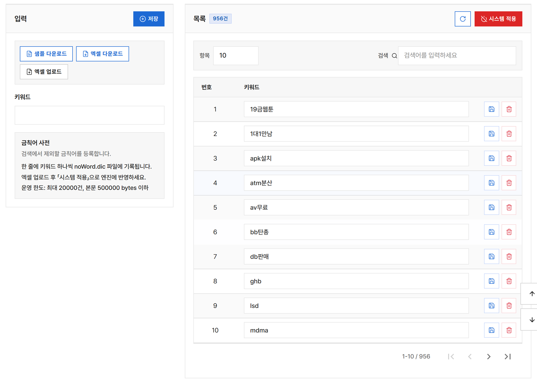The height and width of the screenshot is (392, 537).
Task: Click the 1-10 / 956 pagination text
Action: pyautogui.click(x=416, y=357)
